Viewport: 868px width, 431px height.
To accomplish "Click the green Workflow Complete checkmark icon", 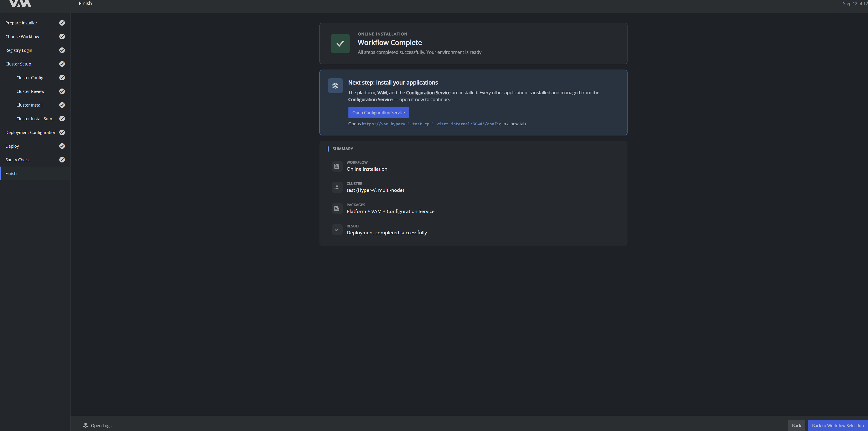I will (340, 44).
